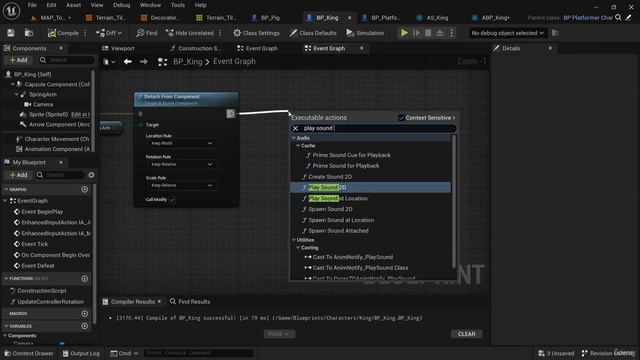Open Location Rule dropdown on node
The image size is (640, 360).
[x=182, y=143]
